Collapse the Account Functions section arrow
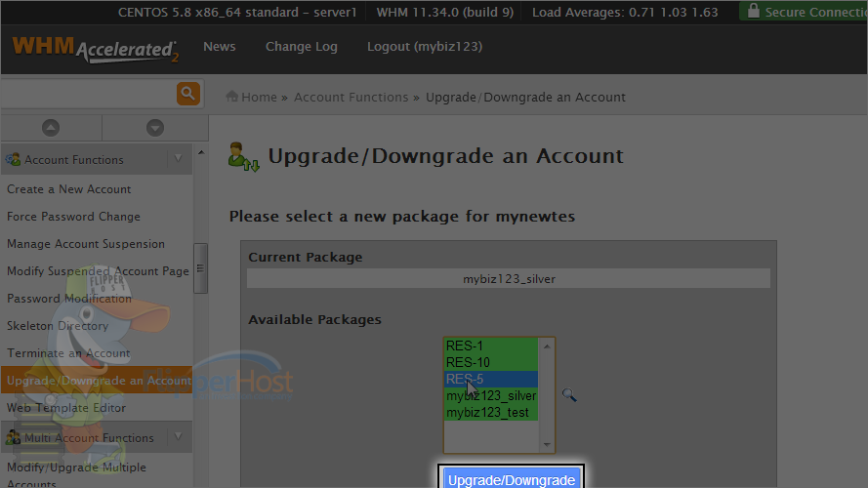This screenshot has height=488, width=868. (179, 159)
